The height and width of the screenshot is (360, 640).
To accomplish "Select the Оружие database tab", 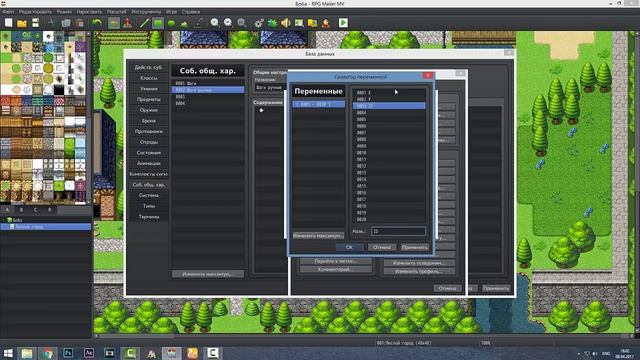I will coord(149,110).
